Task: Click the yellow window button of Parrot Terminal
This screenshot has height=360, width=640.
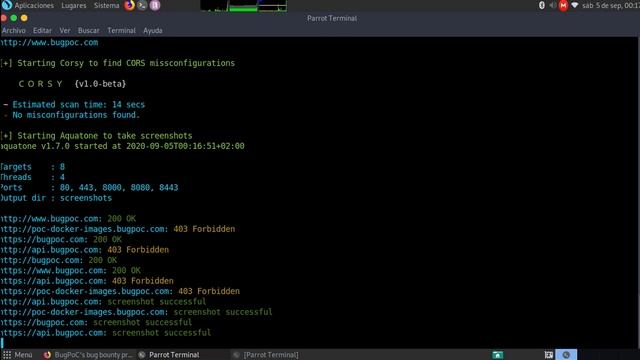Action: [x=24, y=18]
